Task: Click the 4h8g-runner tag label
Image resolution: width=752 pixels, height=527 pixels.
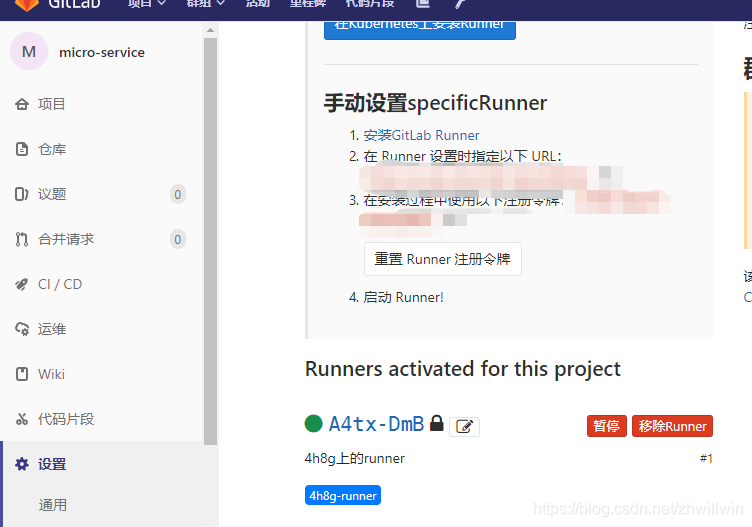Action: pos(343,495)
